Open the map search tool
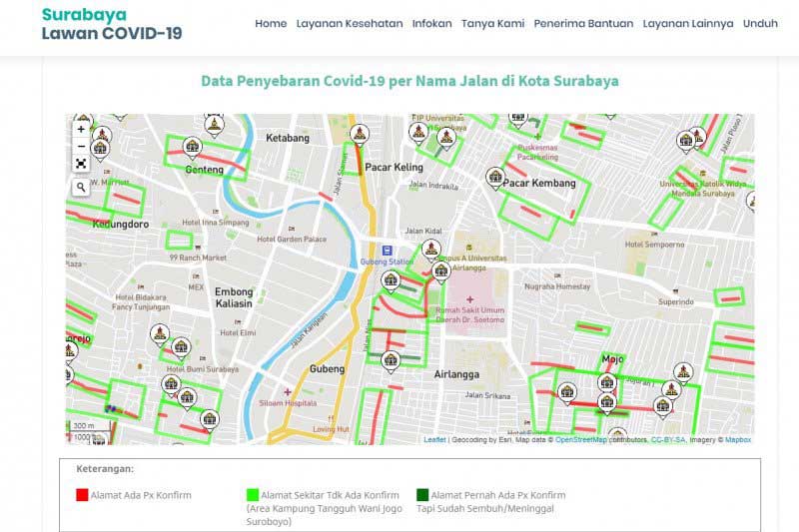Image resolution: width=799 pixels, height=532 pixels. pos(81,187)
